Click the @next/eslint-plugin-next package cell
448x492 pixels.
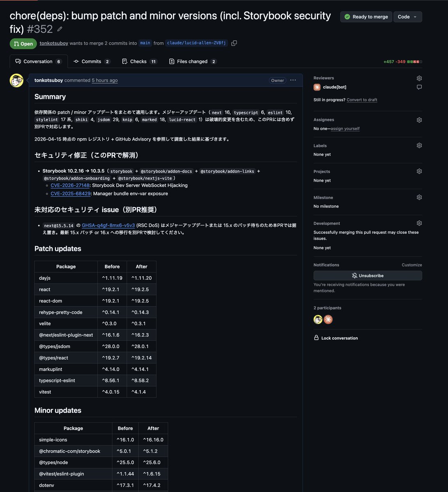pos(66,335)
